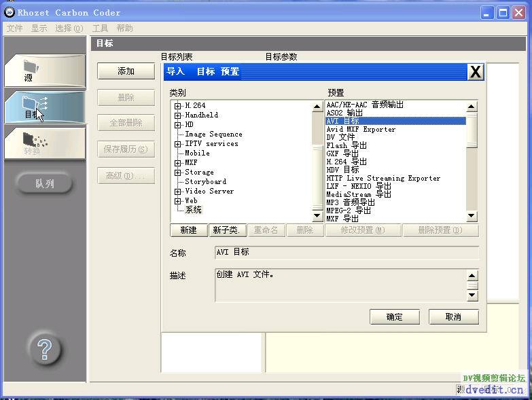Screen dimensions: 532x400
Task: Expand the MXF category node
Action: (177, 163)
